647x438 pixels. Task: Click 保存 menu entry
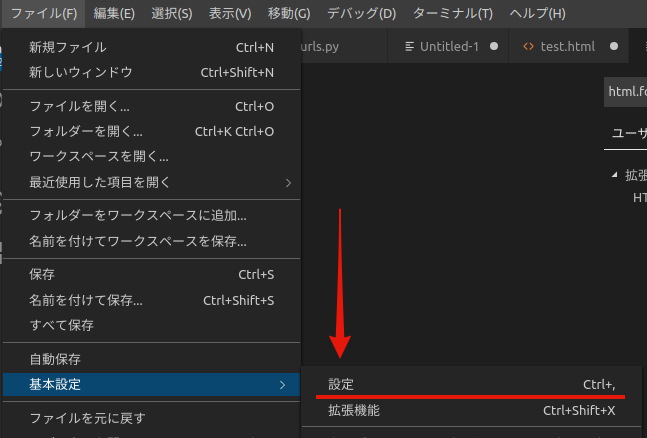151,275
